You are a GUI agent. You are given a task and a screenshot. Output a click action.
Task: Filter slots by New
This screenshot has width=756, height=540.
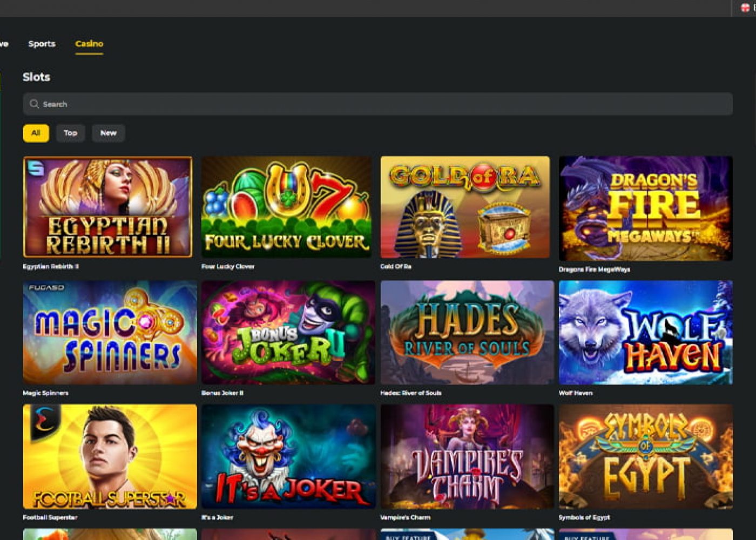(108, 133)
